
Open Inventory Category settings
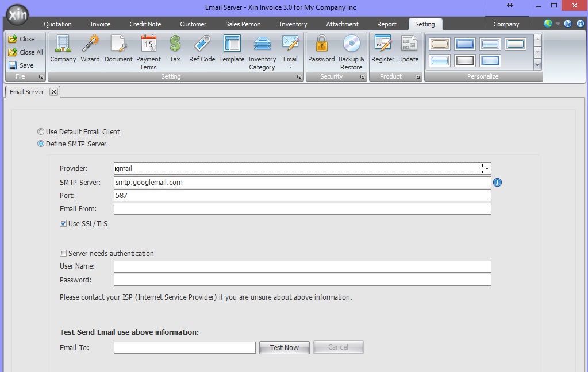262,52
